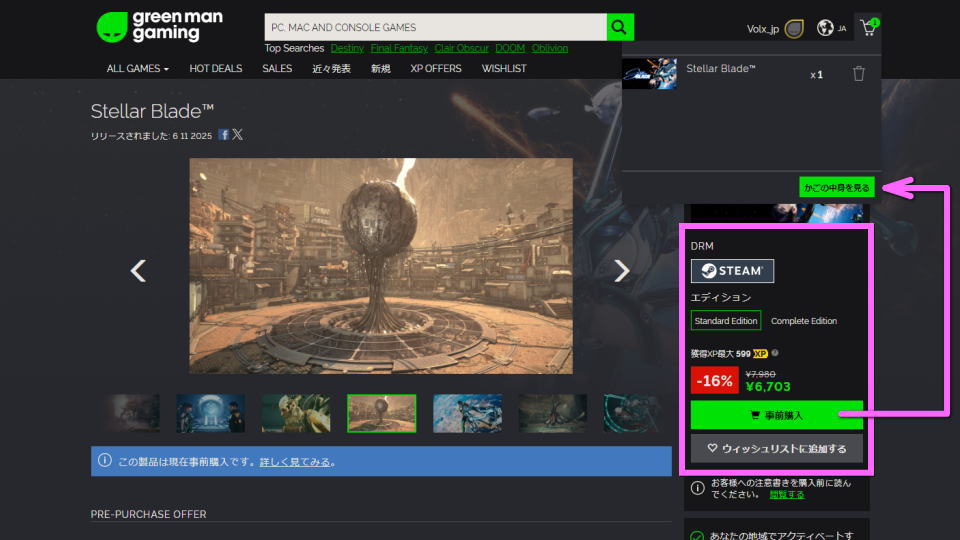
Task: Select Complete Edition
Action: pos(804,321)
